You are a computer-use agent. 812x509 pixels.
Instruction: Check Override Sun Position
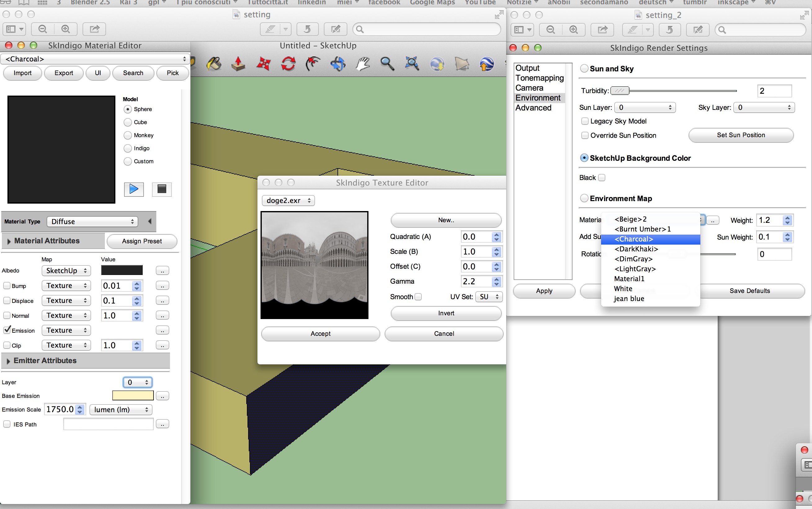(585, 135)
